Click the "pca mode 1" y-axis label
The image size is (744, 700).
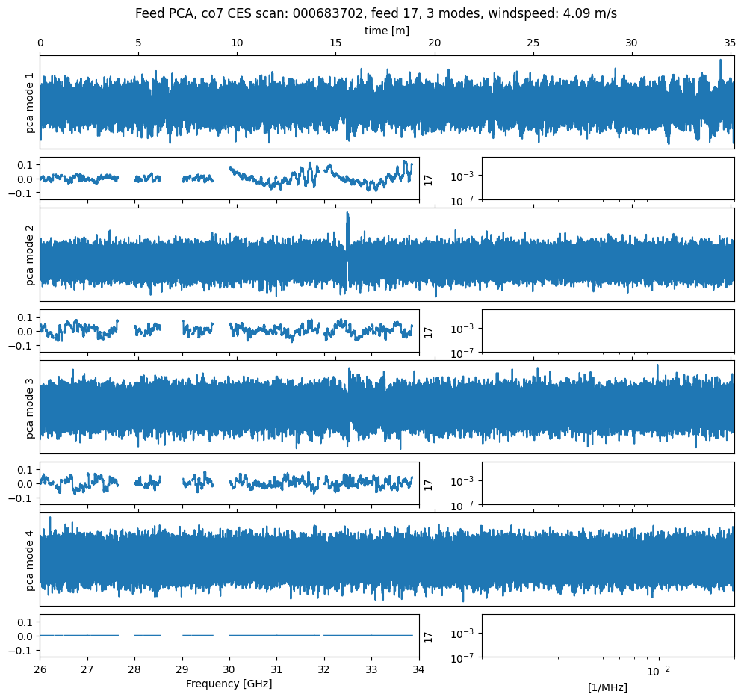tap(31, 102)
